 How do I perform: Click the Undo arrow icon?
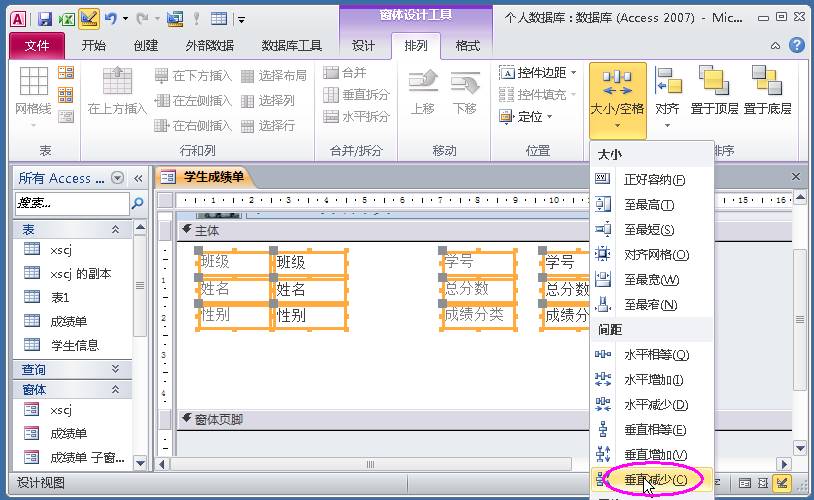(110, 19)
